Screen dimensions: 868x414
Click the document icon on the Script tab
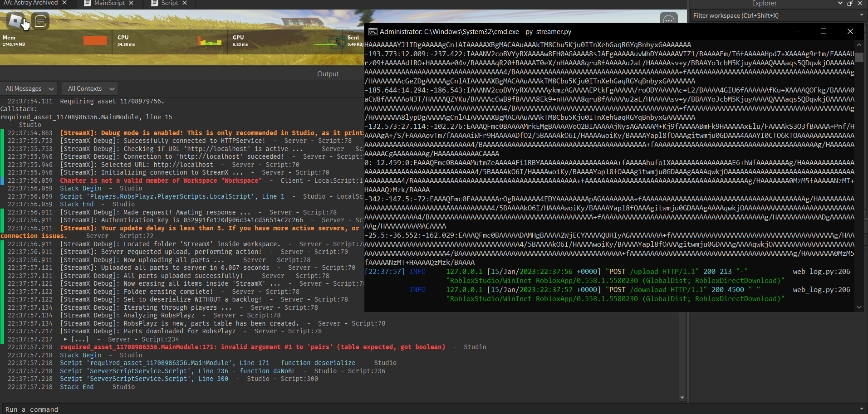[154, 4]
